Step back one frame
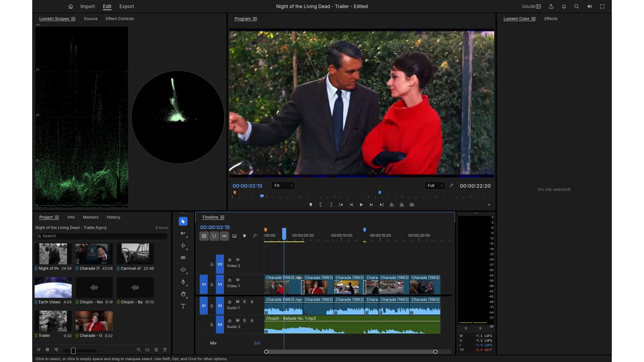644x362 pixels. click(351, 204)
